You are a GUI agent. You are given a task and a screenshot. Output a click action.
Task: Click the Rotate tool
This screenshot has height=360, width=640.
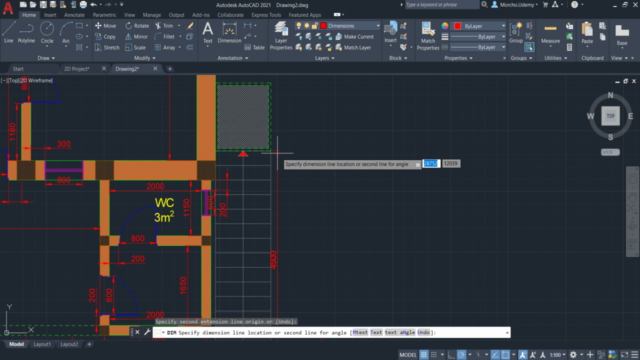(137, 26)
